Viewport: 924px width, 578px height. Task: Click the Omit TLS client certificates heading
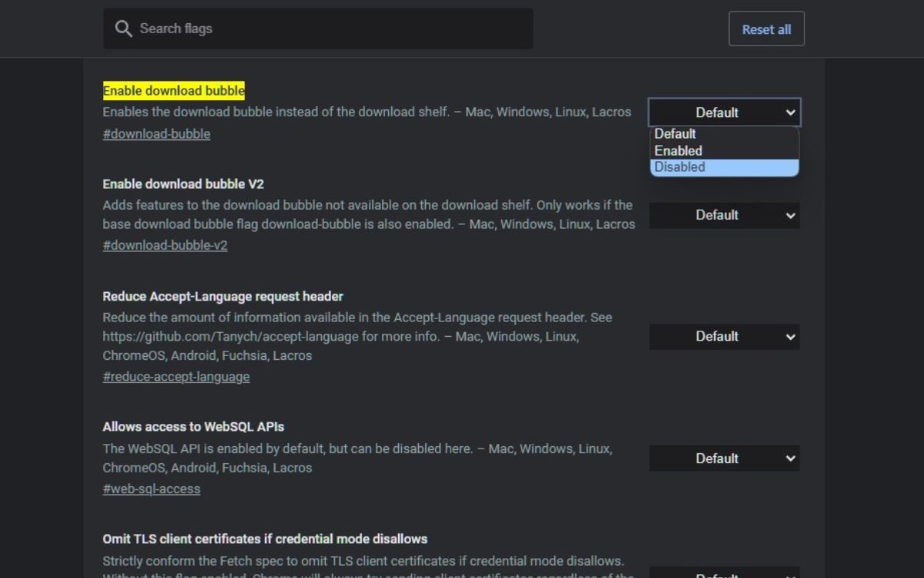point(265,538)
